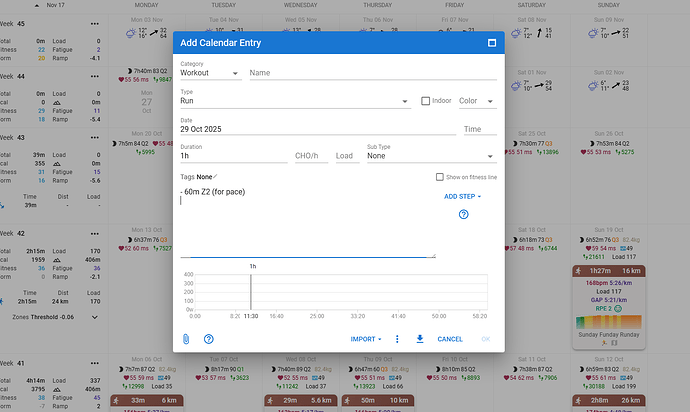The width and height of the screenshot is (690, 412).
Task: Open the Category dropdown set to Workout
Action: tap(208, 73)
